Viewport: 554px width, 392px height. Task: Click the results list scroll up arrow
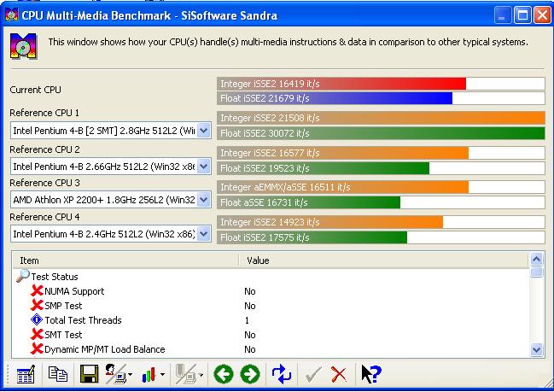(536, 260)
